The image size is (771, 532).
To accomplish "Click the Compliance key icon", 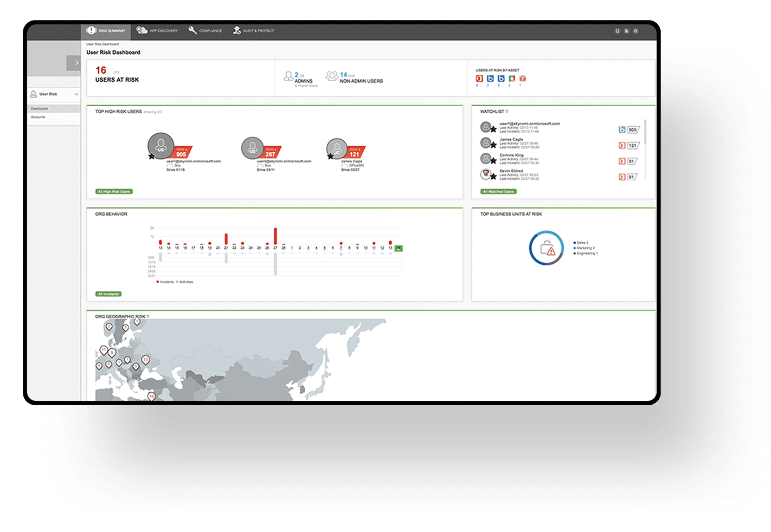I will 192,30.
